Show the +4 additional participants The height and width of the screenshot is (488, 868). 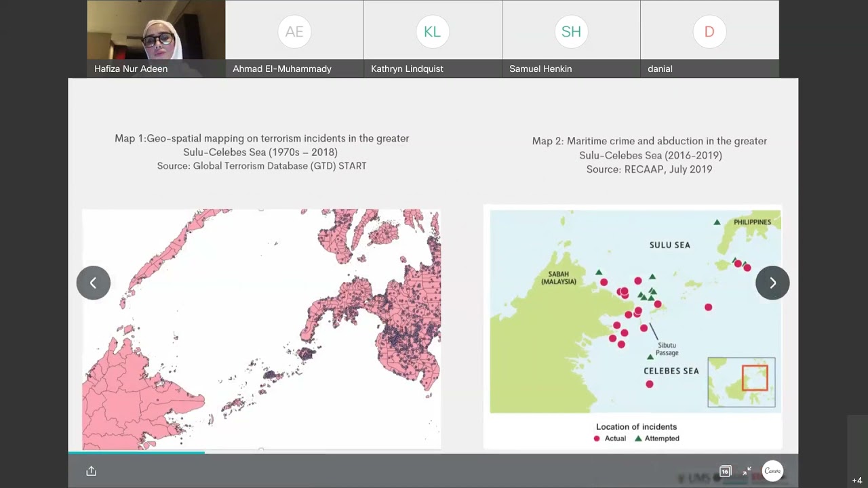coord(857,481)
